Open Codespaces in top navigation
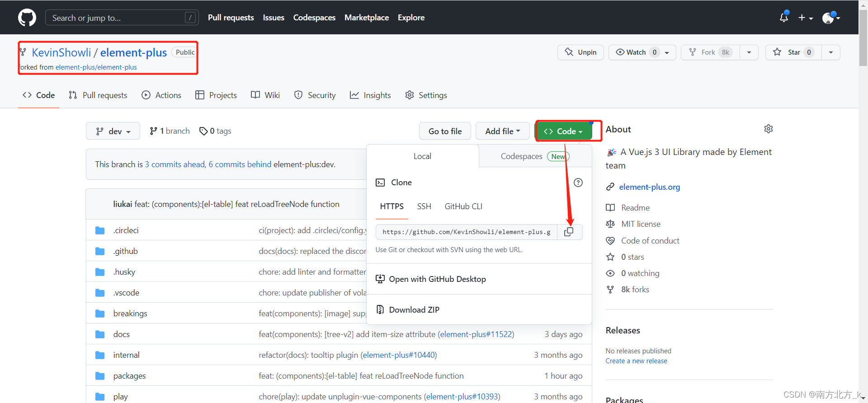 314,18
